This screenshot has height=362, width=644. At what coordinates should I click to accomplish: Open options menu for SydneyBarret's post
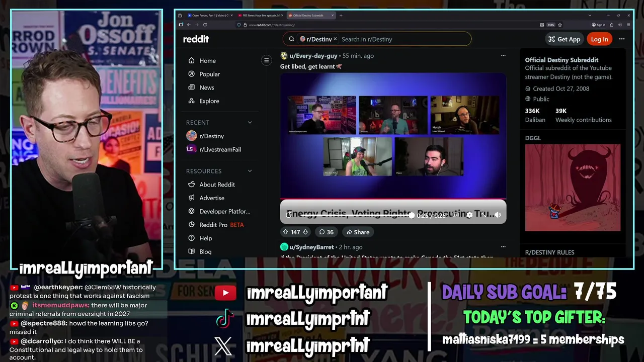(503, 247)
